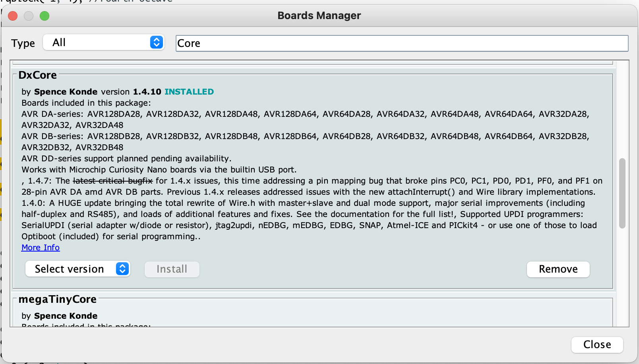Focus the search field containing Core
Screen dimensions: 639x364
pos(401,43)
